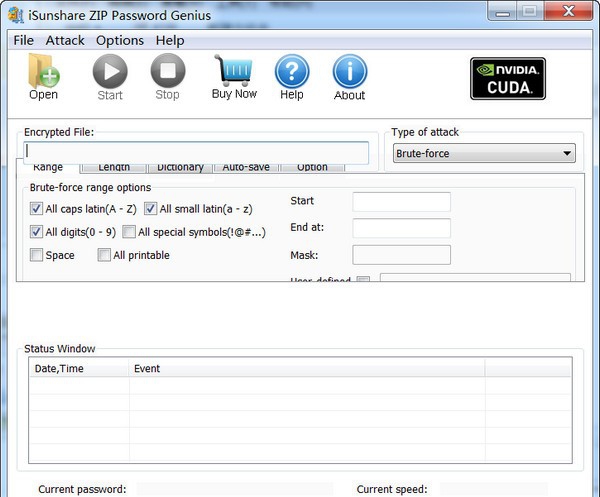Screen dimensions: 600x497
Task: Uncheck All caps latin(A - Z)
Action: (36, 209)
